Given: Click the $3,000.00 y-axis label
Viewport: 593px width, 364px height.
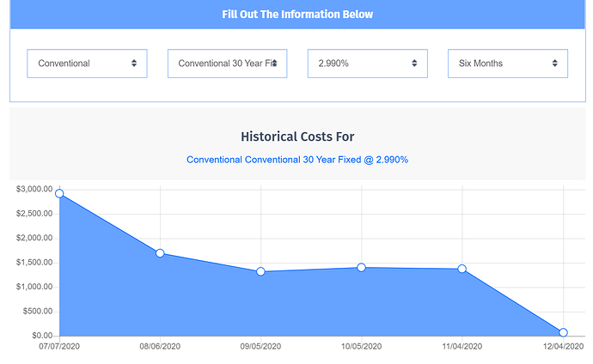Looking at the screenshot, I should 34,189.
